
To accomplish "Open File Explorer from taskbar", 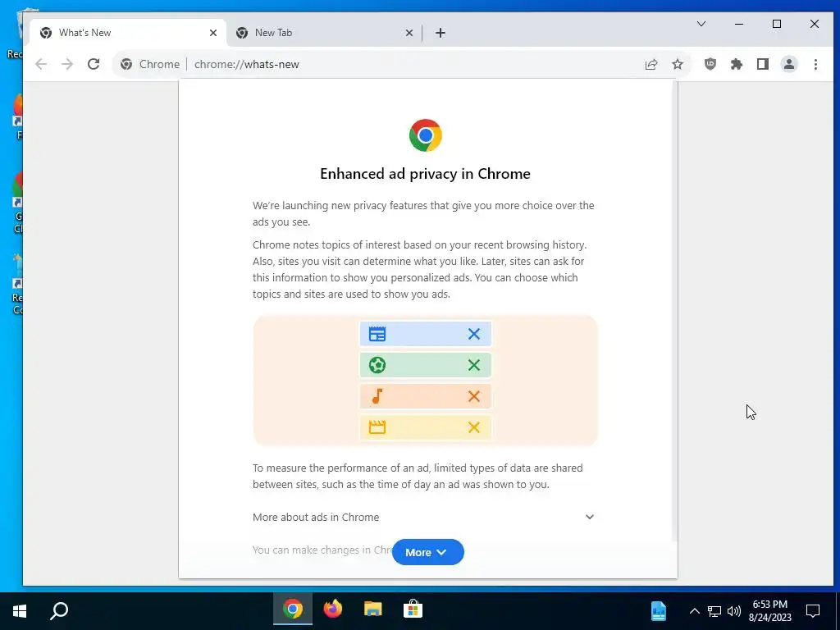I will [x=373, y=609].
